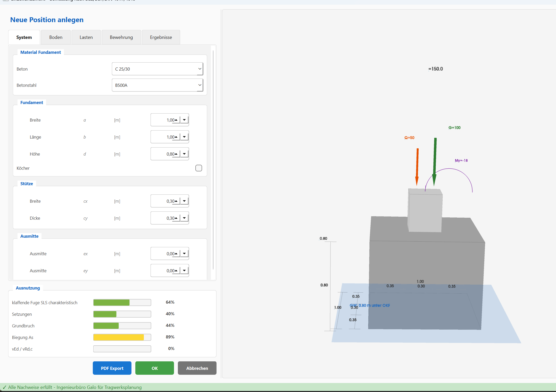Increase Ausmitte ex with up arrow

[176, 254]
